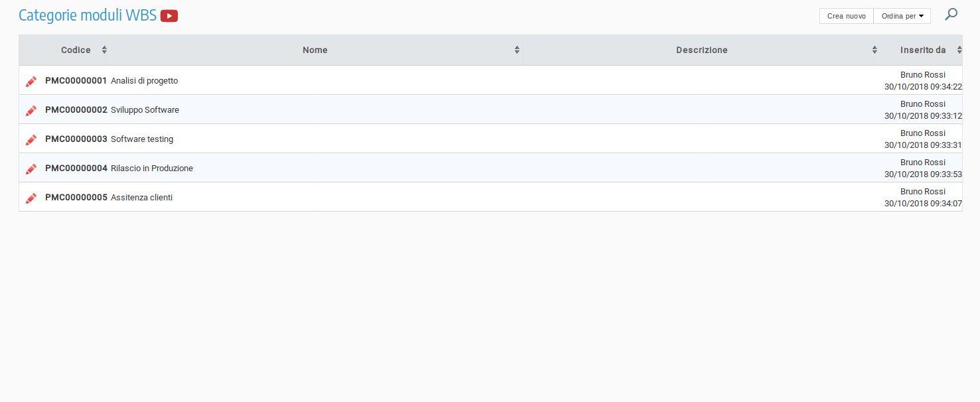Open the Ordina per dropdown
Screen dimensions: 980x402
(902, 16)
